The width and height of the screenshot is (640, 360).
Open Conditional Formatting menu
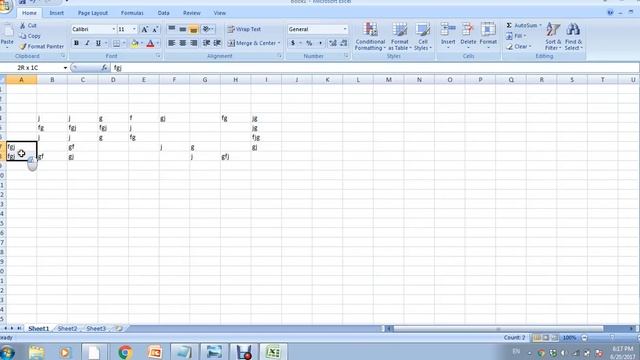pyautogui.click(x=370, y=37)
